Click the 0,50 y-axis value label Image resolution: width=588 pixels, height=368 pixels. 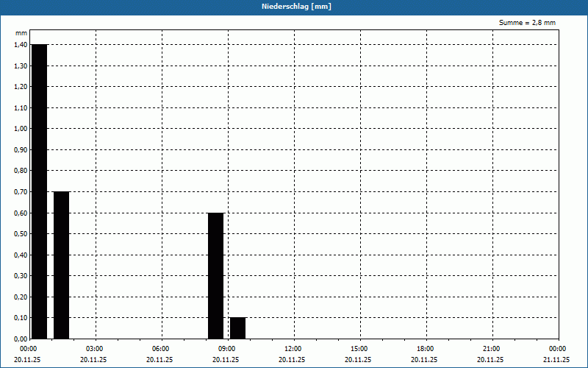pos(21,234)
